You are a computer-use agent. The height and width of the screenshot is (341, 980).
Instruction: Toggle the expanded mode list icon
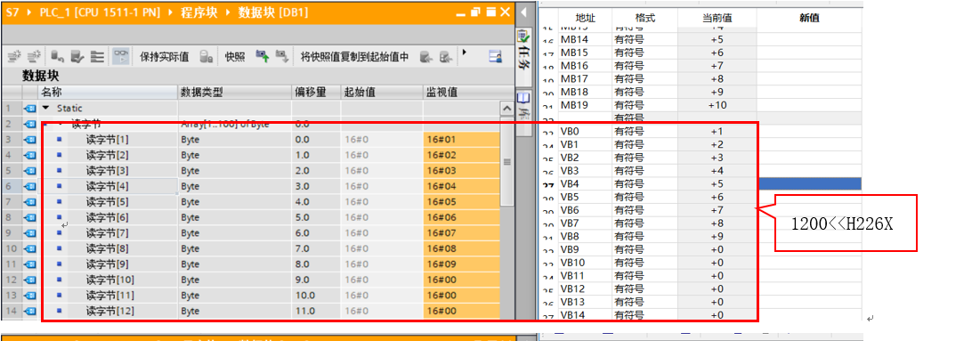coord(98,57)
